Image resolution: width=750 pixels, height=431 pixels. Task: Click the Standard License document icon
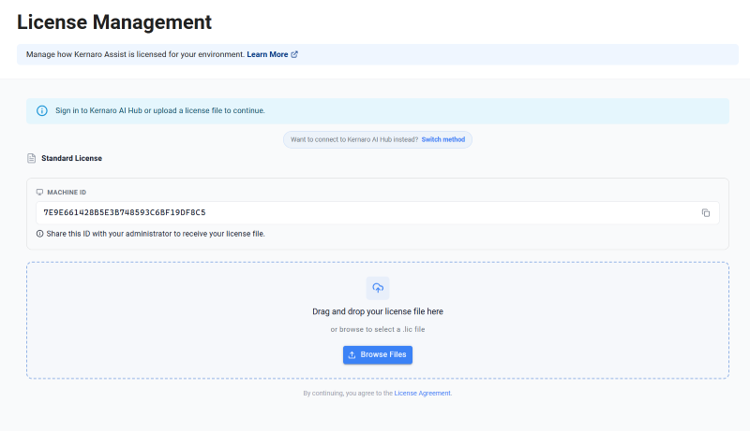point(32,158)
